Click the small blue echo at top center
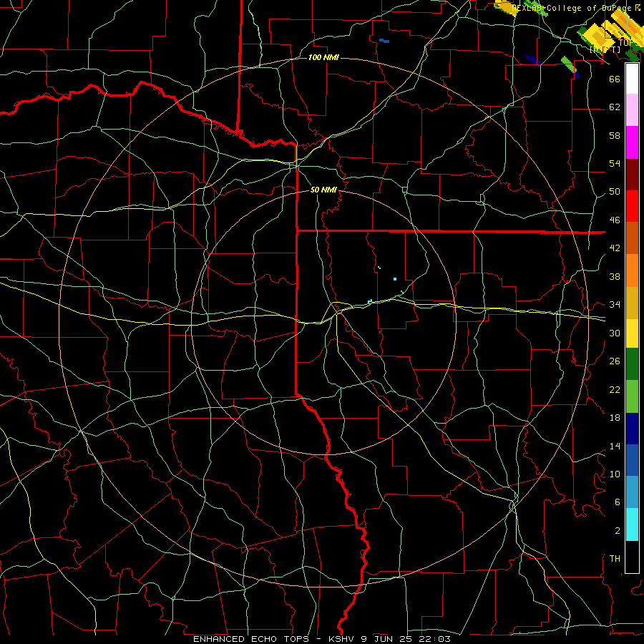 coord(384,41)
